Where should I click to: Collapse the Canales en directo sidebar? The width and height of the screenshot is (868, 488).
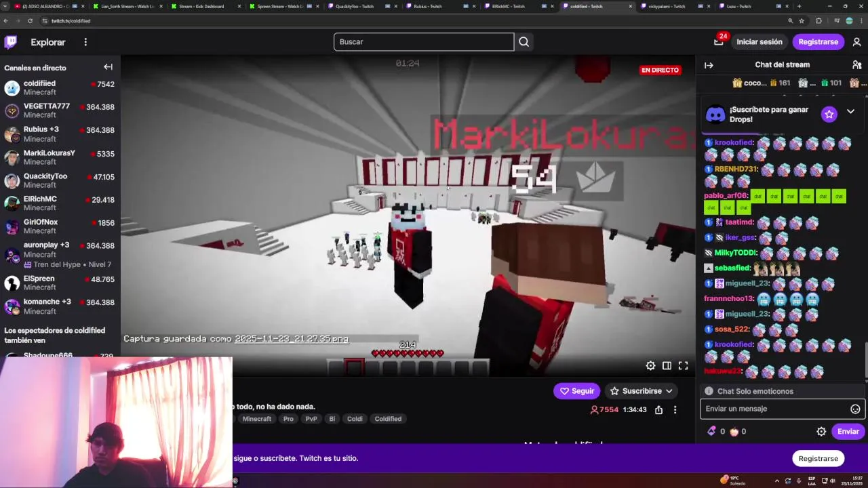coord(108,67)
